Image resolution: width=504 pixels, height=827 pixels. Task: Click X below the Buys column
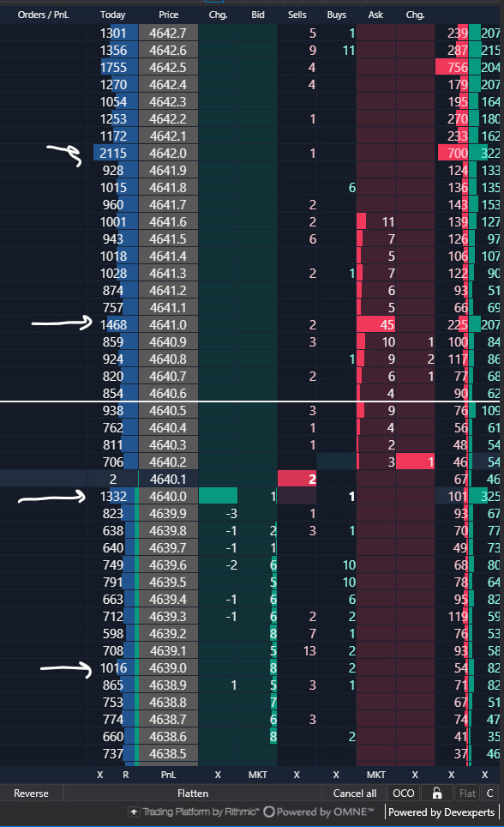pyautogui.click(x=336, y=775)
